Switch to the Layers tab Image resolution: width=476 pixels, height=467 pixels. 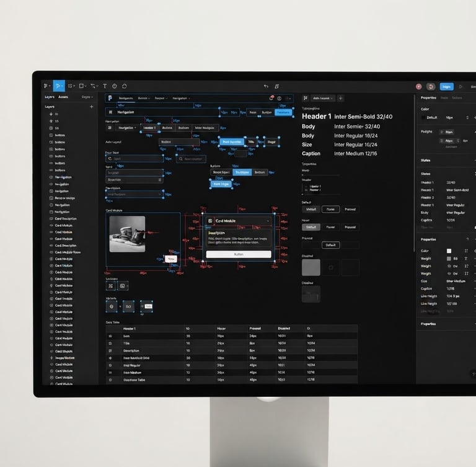pyautogui.click(x=50, y=97)
